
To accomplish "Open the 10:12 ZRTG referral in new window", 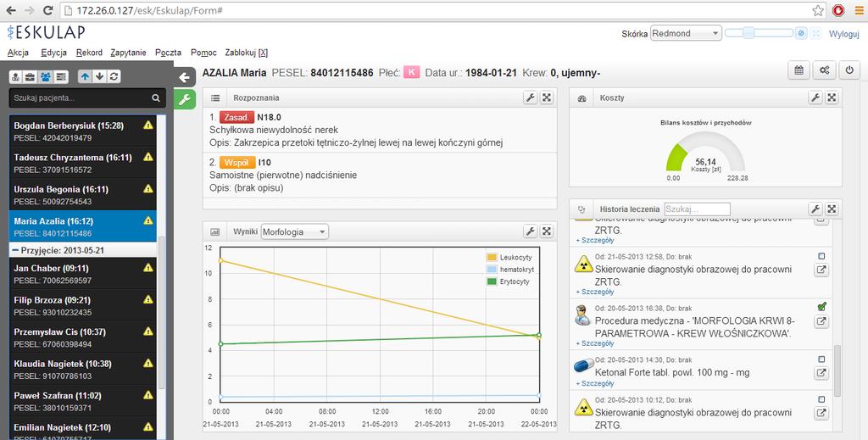I will click(821, 413).
